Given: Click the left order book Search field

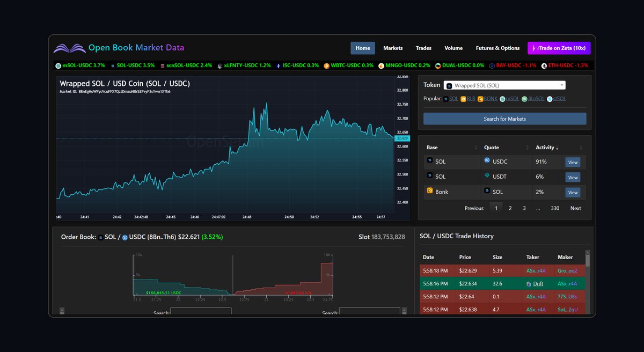Looking at the screenshot, I should click(201, 311).
